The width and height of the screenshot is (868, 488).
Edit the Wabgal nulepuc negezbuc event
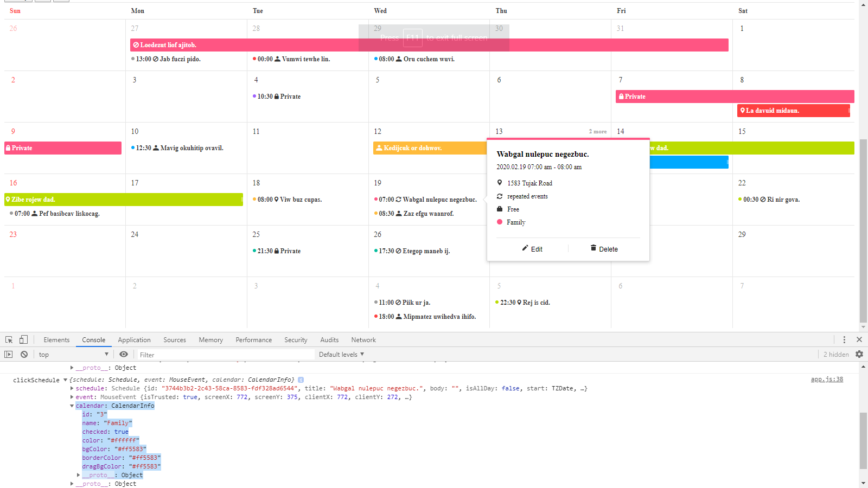[533, 248]
